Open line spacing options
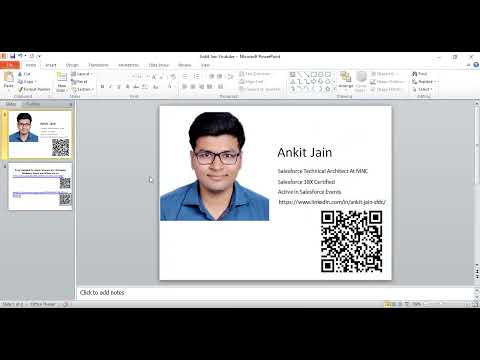Image resolution: width=480 pixels, height=360 pixels. click(230, 77)
